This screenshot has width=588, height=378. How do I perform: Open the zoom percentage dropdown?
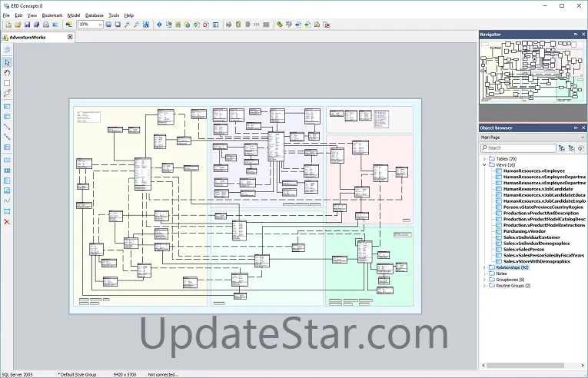click(100, 25)
